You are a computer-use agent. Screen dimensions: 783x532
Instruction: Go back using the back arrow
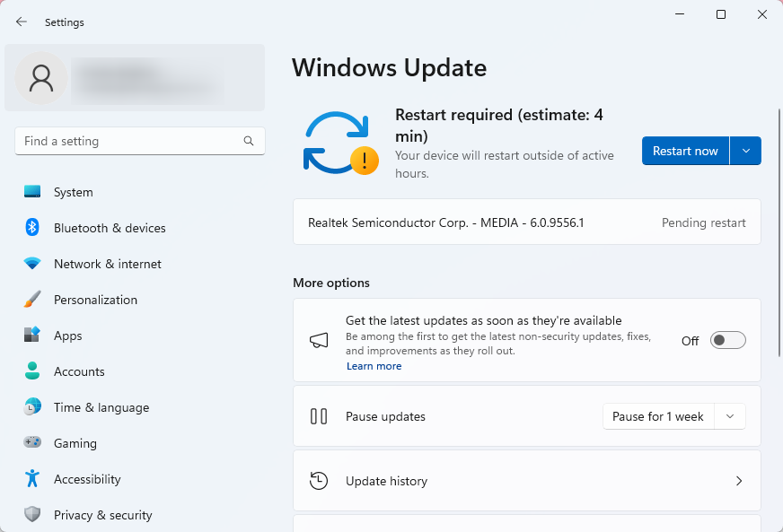tap(21, 22)
